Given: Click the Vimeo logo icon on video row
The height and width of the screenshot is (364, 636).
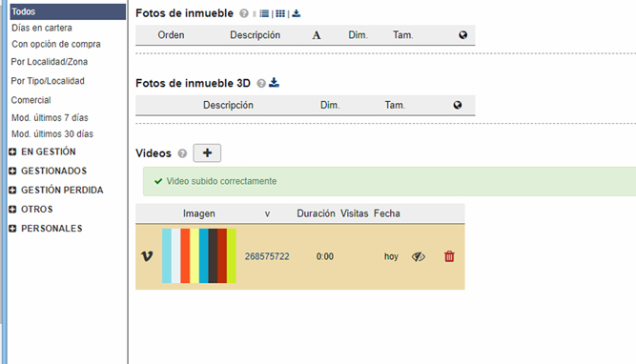Looking at the screenshot, I should pyautogui.click(x=147, y=256).
